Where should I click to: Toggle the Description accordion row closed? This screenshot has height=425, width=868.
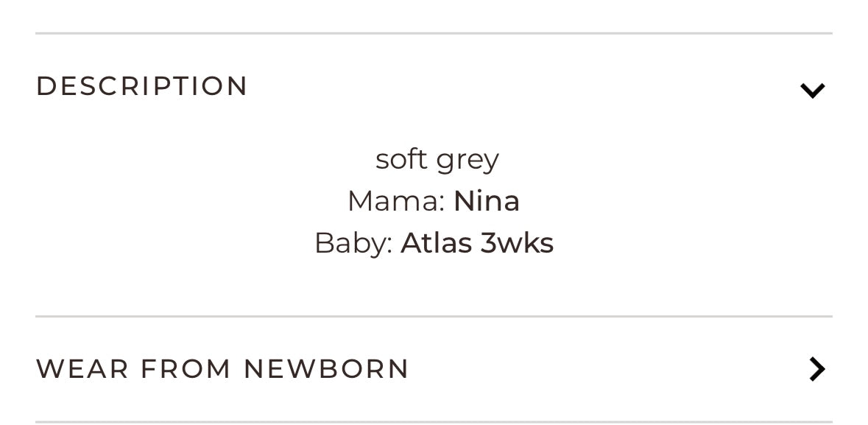coord(434,86)
